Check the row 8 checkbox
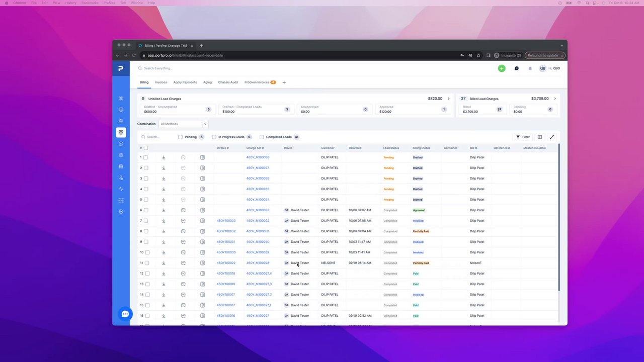The image size is (644, 362). click(x=146, y=231)
